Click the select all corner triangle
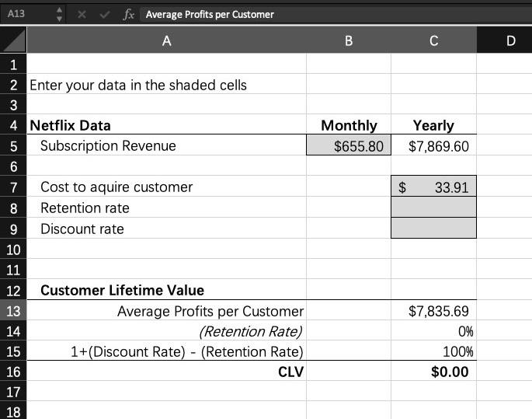Image resolution: width=532 pixels, height=419 pixels. (13, 40)
